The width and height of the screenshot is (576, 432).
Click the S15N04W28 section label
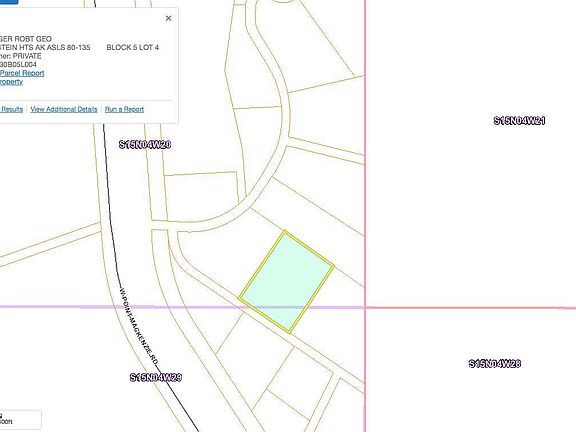[x=495, y=363]
